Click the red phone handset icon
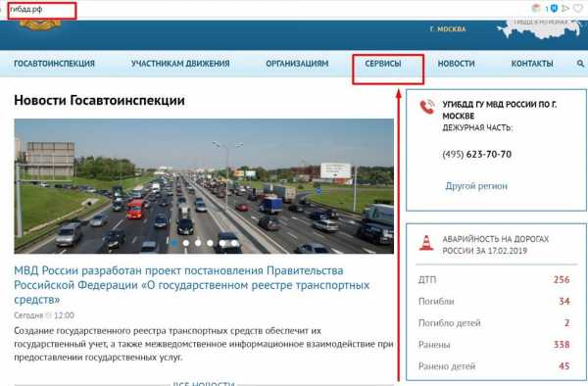 (x=427, y=107)
